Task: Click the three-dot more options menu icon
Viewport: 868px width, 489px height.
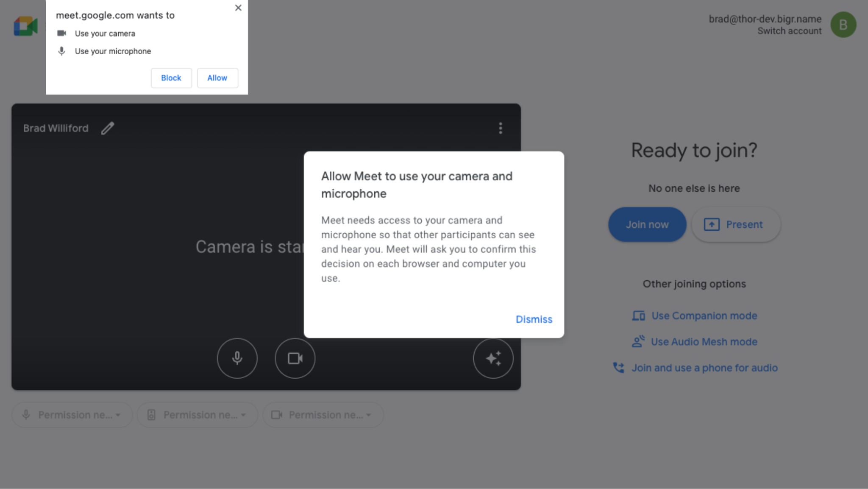Action: click(500, 128)
